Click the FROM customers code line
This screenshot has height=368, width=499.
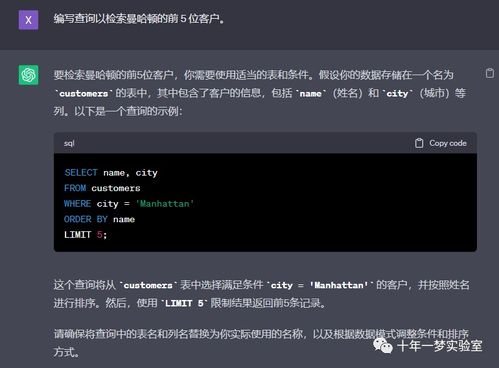102,188
